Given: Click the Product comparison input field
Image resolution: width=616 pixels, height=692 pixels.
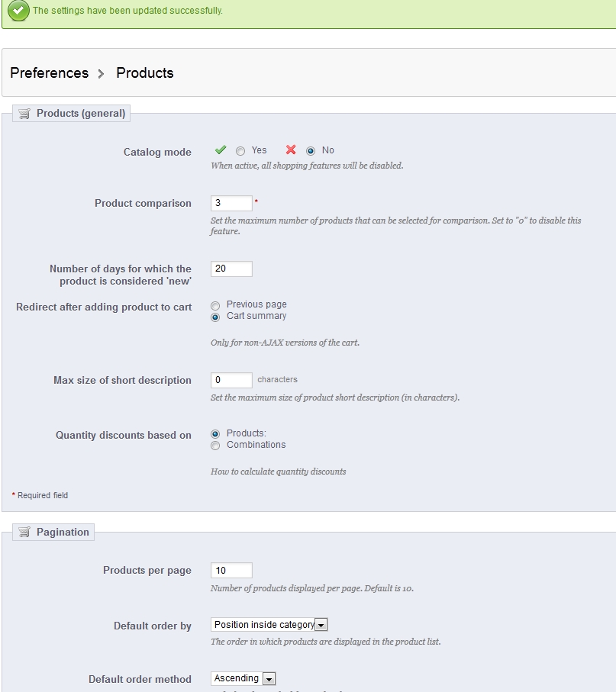Looking at the screenshot, I should point(231,203).
